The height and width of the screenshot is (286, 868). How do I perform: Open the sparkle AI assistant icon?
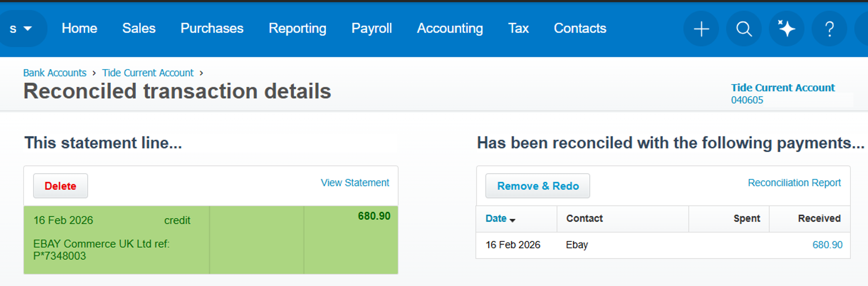pos(787,29)
